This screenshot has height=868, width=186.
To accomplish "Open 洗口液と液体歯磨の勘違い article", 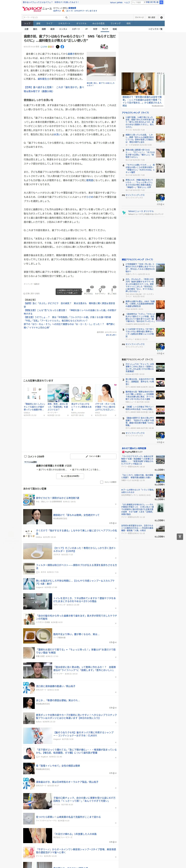I will (56, 686).
